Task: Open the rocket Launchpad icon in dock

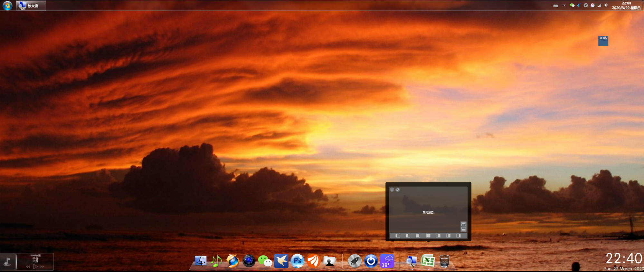Action: coord(355,261)
